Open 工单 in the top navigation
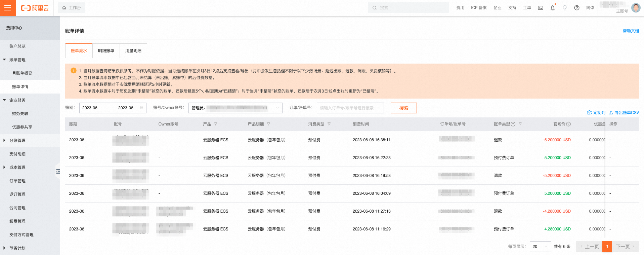 tap(527, 8)
